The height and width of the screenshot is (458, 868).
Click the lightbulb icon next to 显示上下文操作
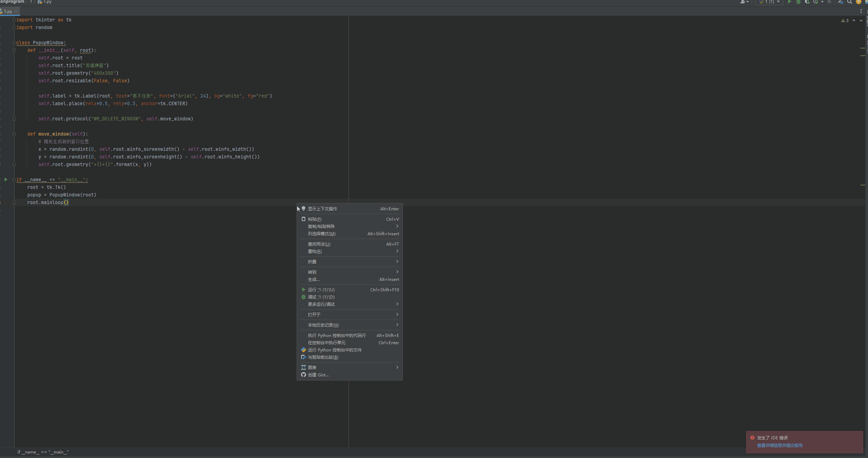[x=304, y=209]
